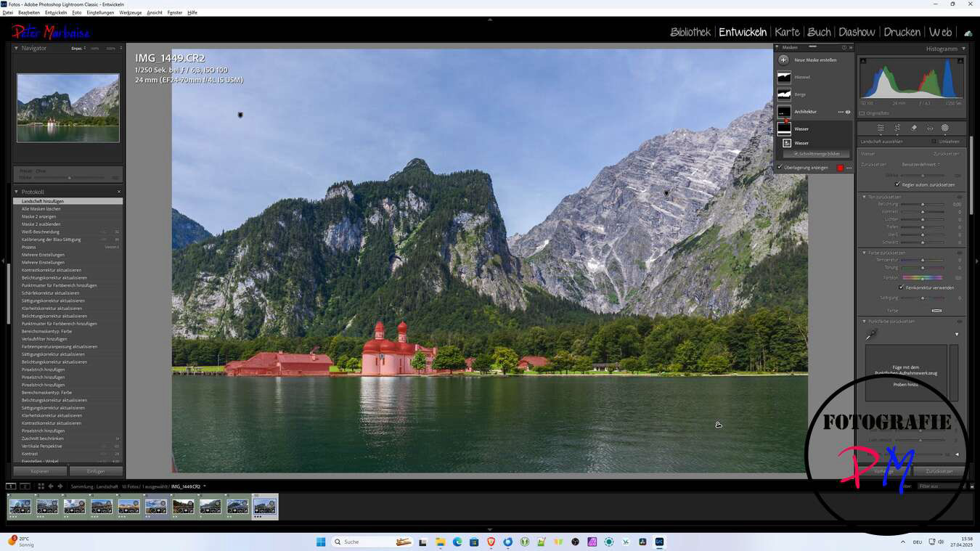Screen dimensions: 980x551
Task: Open the Benutzerdefiniert preset dropdown
Action: (x=920, y=164)
